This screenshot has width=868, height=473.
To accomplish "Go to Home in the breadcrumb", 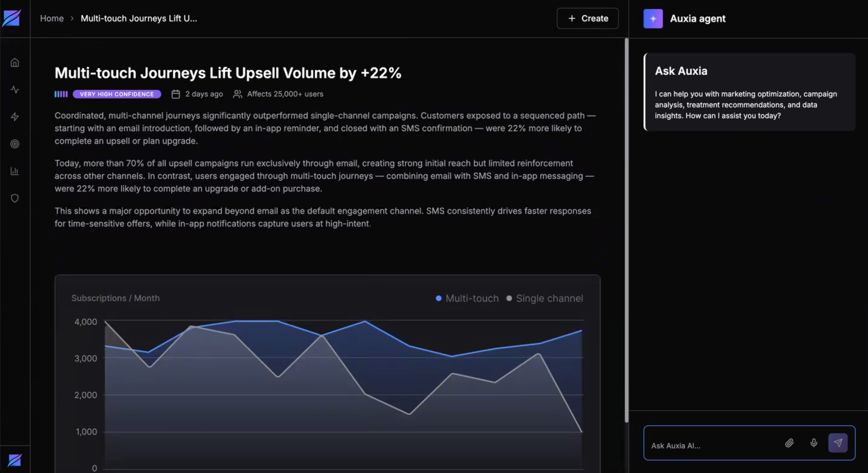I will (x=52, y=19).
